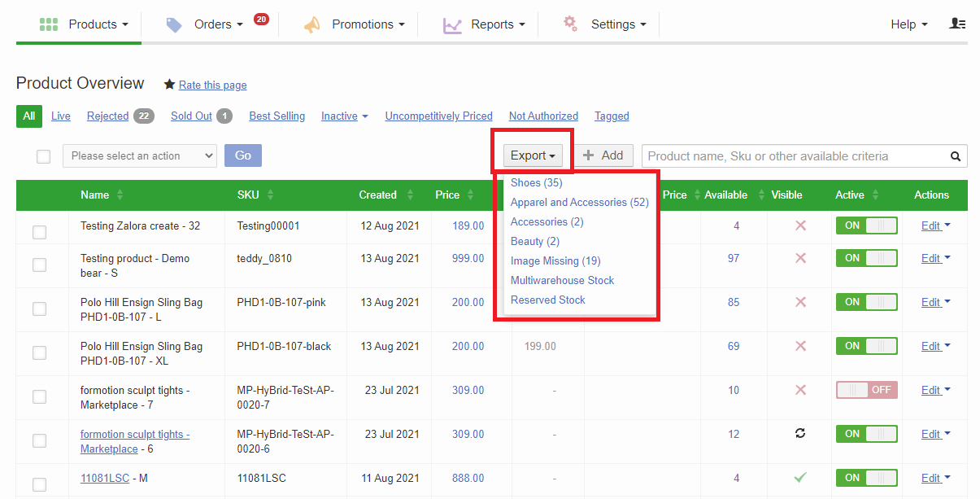Click the Promotions megaphone icon
Image resolution: width=980 pixels, height=499 pixels.
point(312,24)
